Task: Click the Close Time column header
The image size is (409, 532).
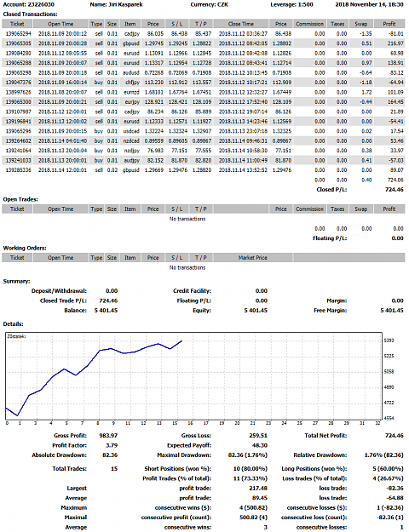Action: tap(241, 24)
